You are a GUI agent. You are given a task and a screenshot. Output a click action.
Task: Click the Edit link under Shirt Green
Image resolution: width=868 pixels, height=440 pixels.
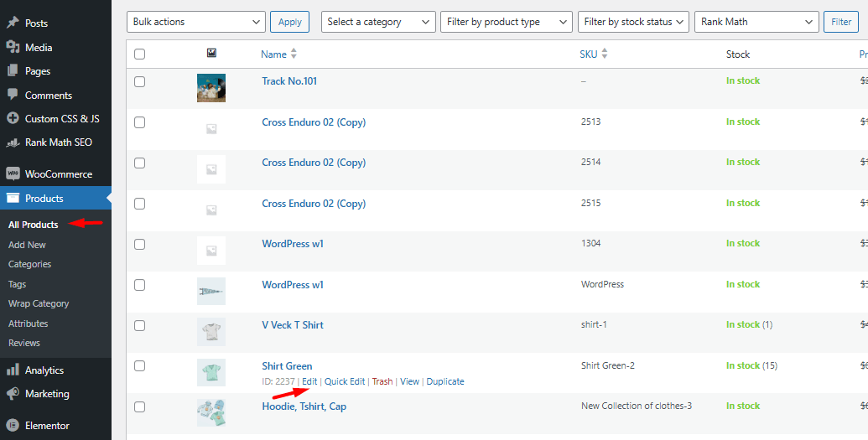click(309, 381)
